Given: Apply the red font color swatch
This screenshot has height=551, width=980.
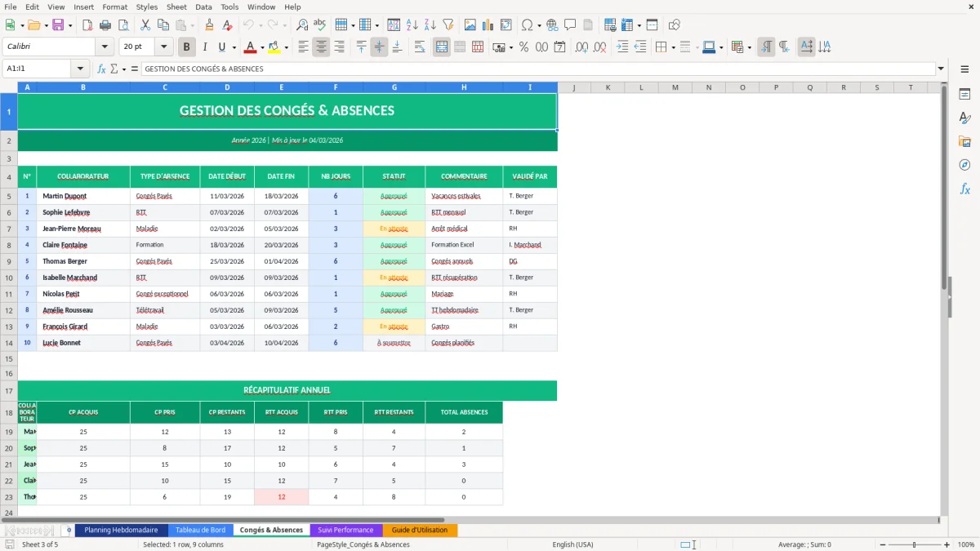Looking at the screenshot, I should coord(251,47).
